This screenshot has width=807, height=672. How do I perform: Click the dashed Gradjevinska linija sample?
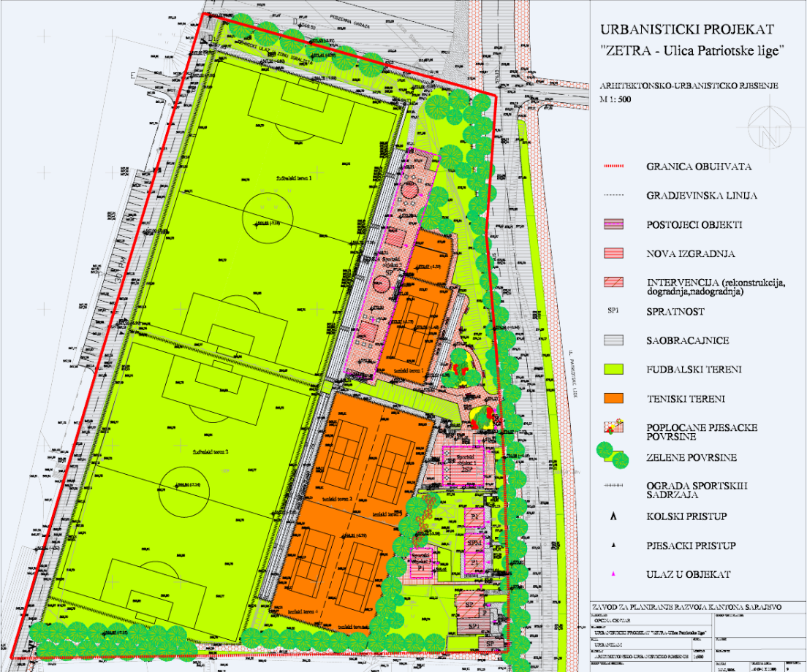(x=613, y=196)
